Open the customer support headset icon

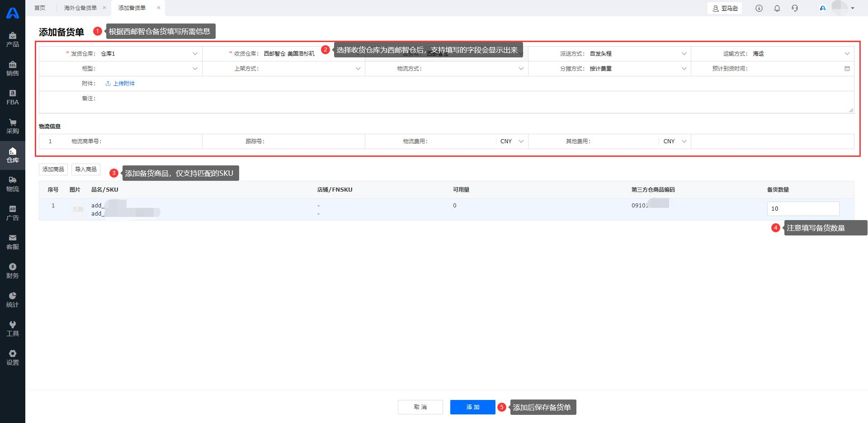(x=795, y=8)
